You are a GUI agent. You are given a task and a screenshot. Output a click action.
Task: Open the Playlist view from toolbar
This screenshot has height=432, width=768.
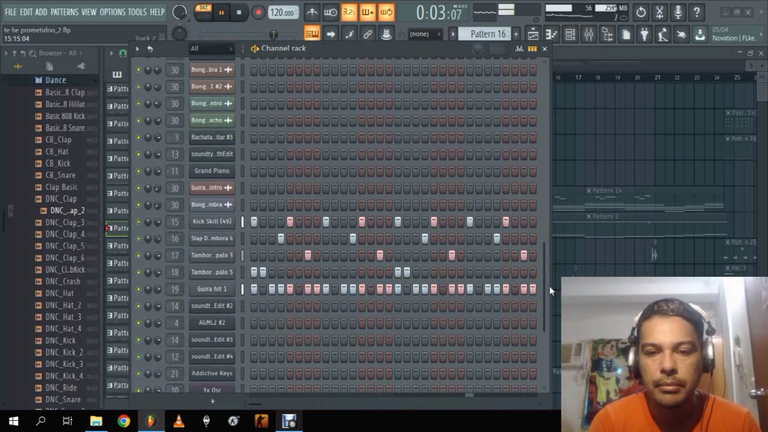(533, 34)
